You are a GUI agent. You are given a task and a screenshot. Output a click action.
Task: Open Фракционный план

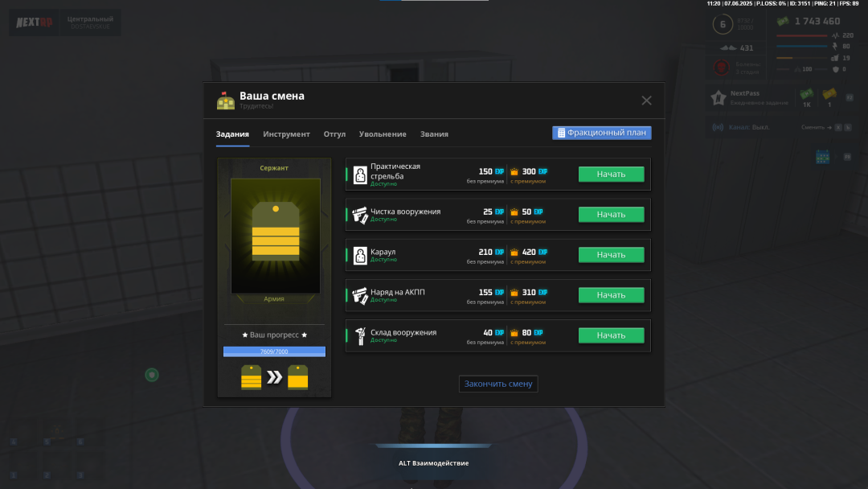(x=601, y=133)
